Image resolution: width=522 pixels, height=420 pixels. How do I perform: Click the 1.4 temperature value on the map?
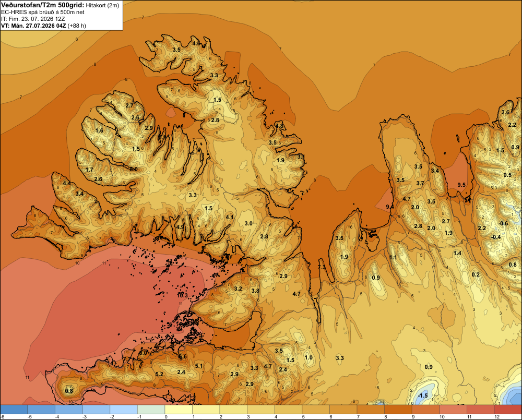pyautogui.click(x=457, y=254)
